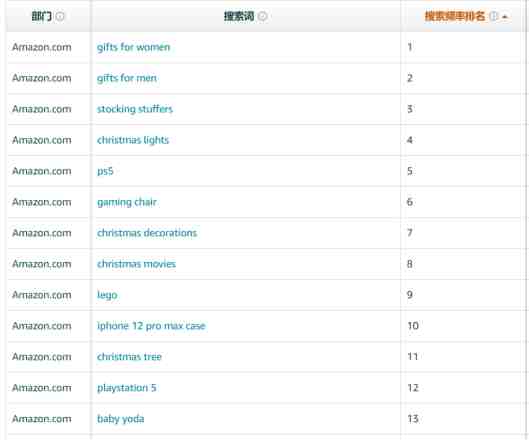The image size is (529, 440).
Task: Sort by the 搜索频率排名 column header
Action: coord(454,16)
